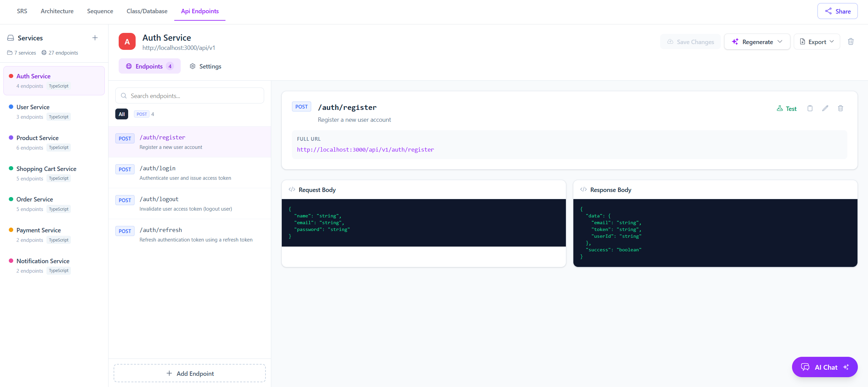Delete /auth/register via its trash icon
Viewport: 868px width, 387px height.
tap(841, 108)
